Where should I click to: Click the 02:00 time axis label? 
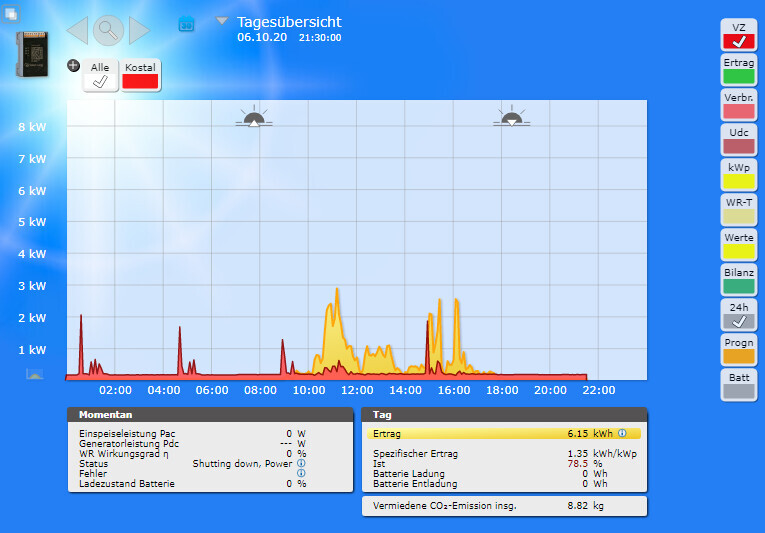[x=115, y=390]
